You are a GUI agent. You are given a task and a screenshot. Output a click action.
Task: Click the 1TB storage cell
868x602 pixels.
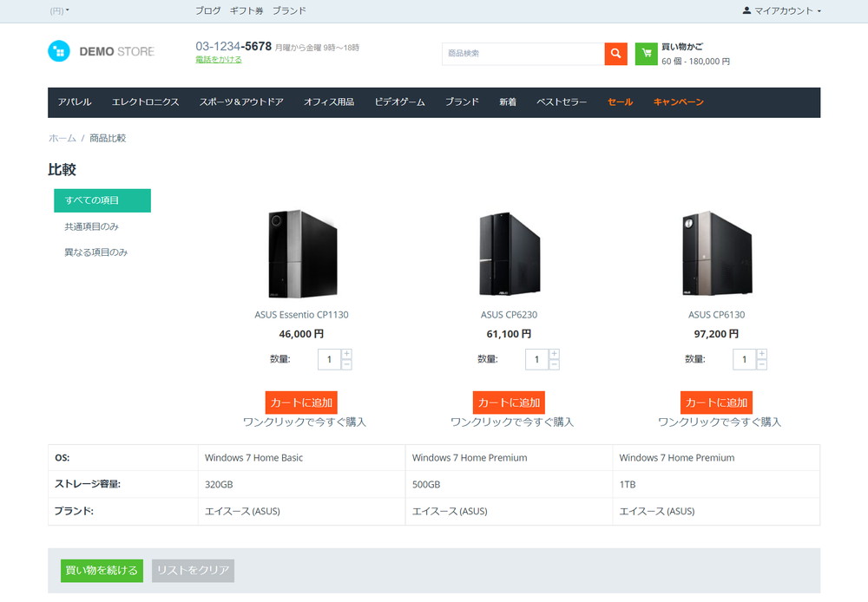click(716, 484)
